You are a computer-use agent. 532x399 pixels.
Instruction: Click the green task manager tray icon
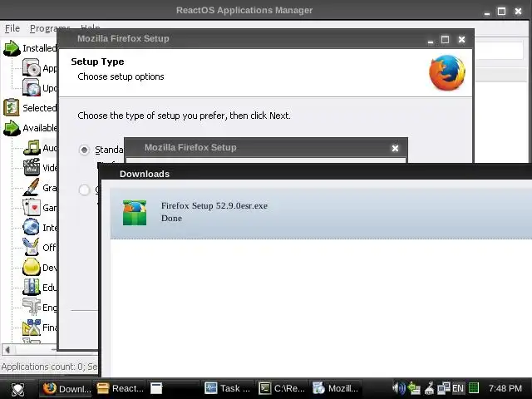point(474,388)
